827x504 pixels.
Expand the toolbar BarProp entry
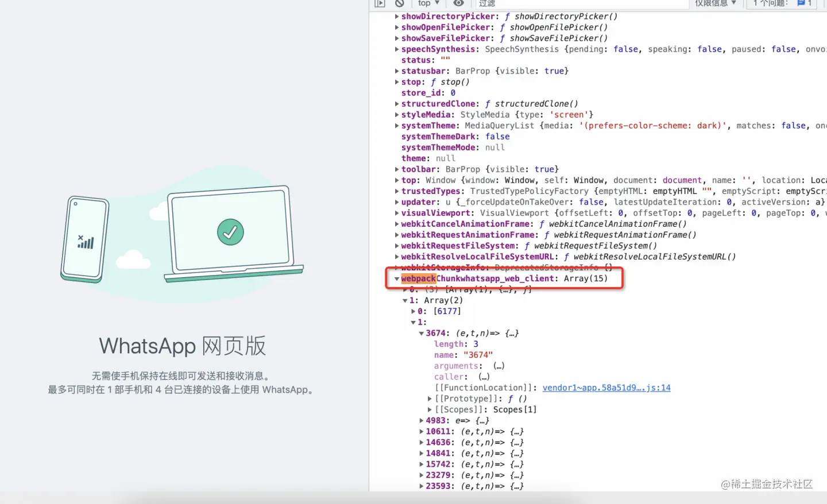(x=397, y=169)
